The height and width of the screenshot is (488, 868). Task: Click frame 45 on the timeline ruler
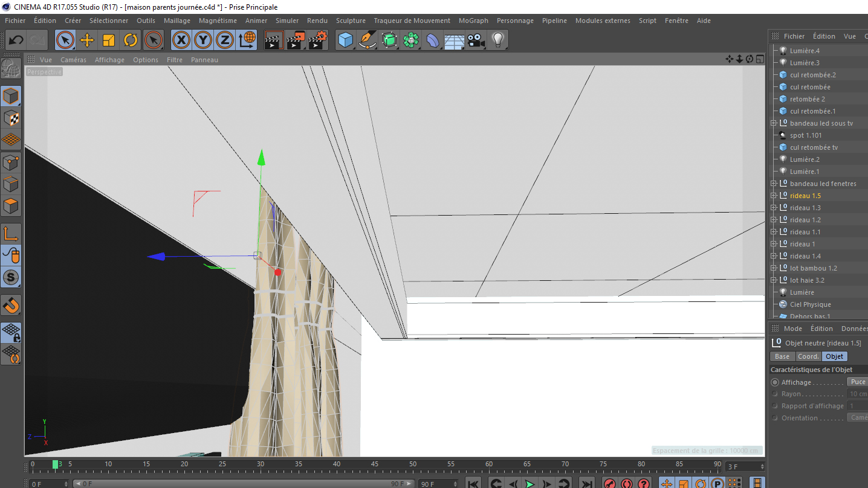tap(375, 464)
